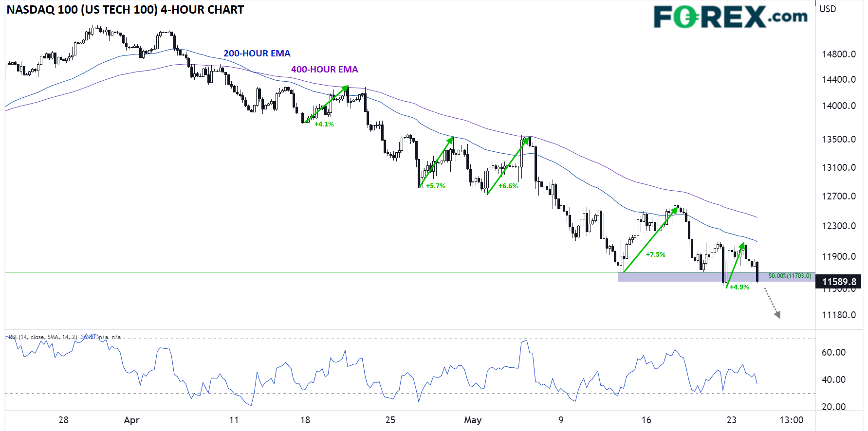868x431 pixels.
Task: Click the green arrow beside +5.7%
Action: point(436,162)
